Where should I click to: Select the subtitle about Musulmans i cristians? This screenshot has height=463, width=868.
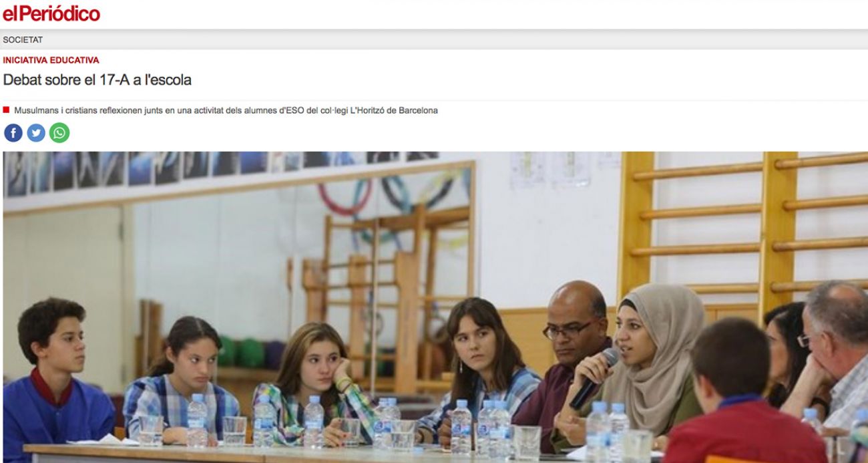[226, 110]
